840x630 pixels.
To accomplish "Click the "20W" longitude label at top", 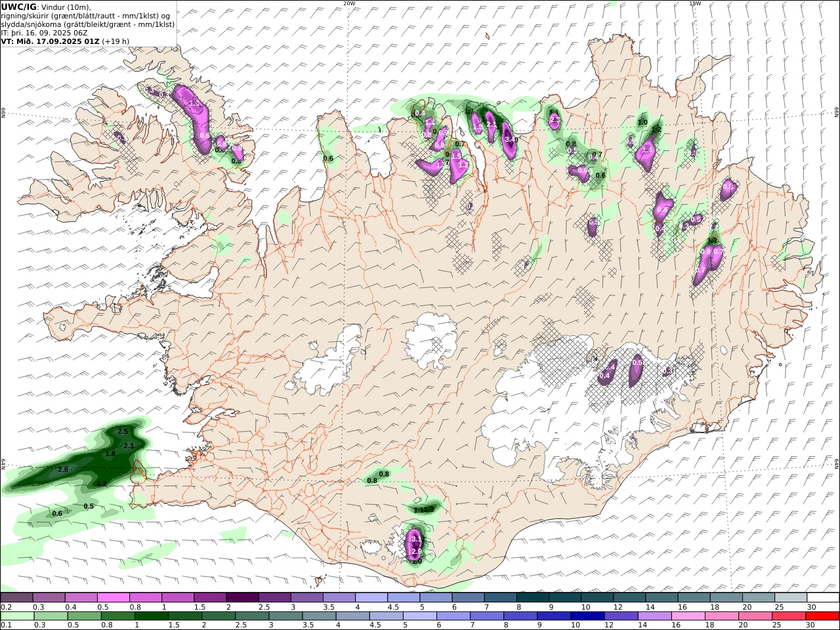I will click(349, 3).
